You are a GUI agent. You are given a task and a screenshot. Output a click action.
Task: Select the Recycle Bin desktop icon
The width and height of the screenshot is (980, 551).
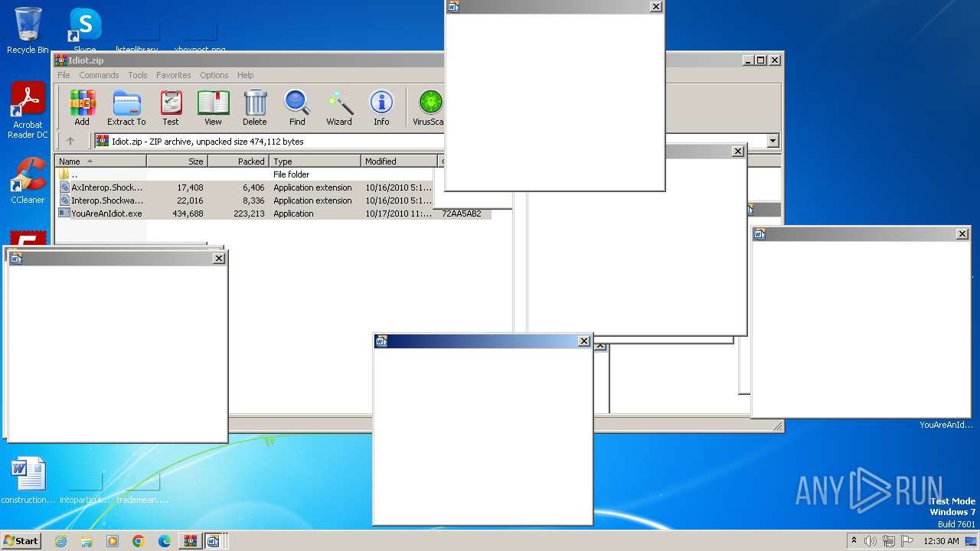[28, 31]
